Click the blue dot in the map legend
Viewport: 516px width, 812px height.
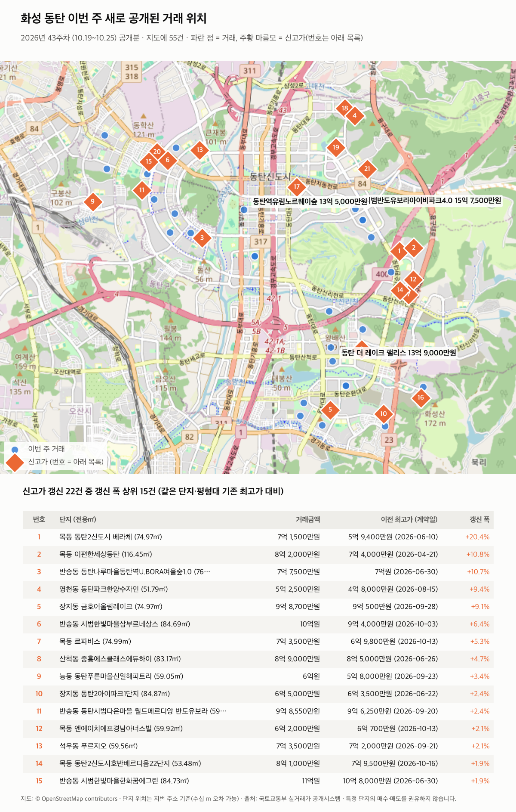point(15,449)
